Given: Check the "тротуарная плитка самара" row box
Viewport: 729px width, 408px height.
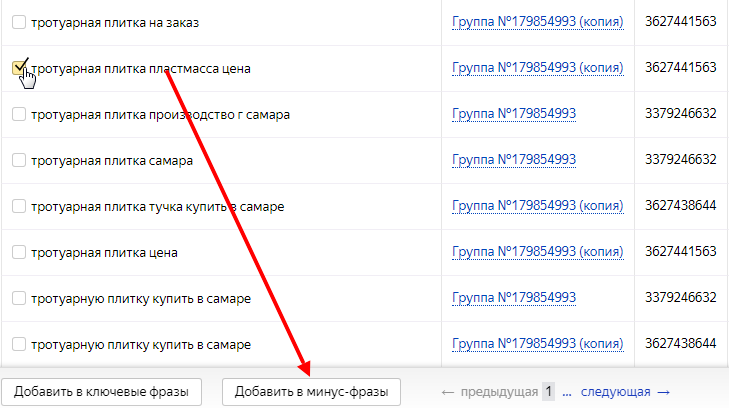Looking at the screenshot, I should 19,160.
